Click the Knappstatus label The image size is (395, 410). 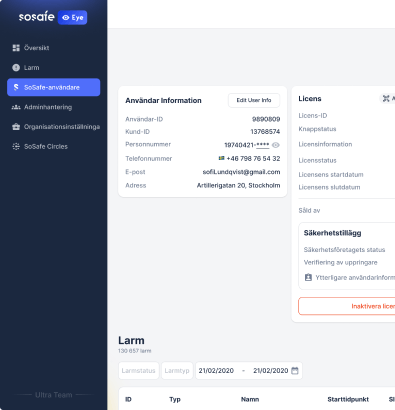click(317, 129)
